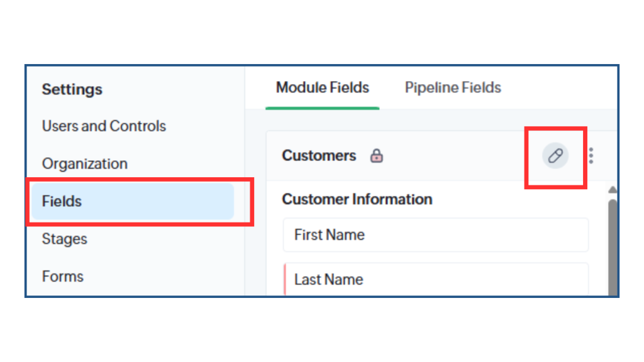
Task: Switch to the Pipeline Fields tab
Action: (453, 87)
